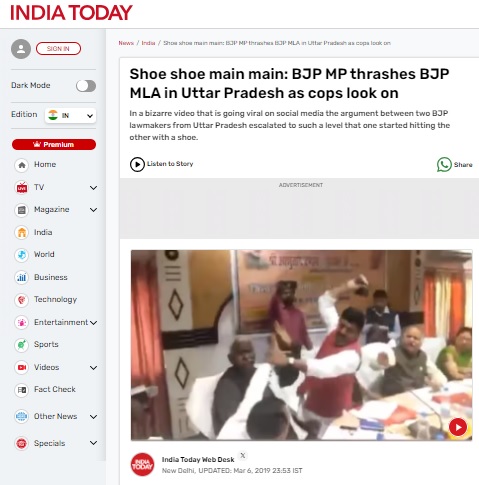
Task: Open the Home sidebar icon
Action: click(22, 165)
